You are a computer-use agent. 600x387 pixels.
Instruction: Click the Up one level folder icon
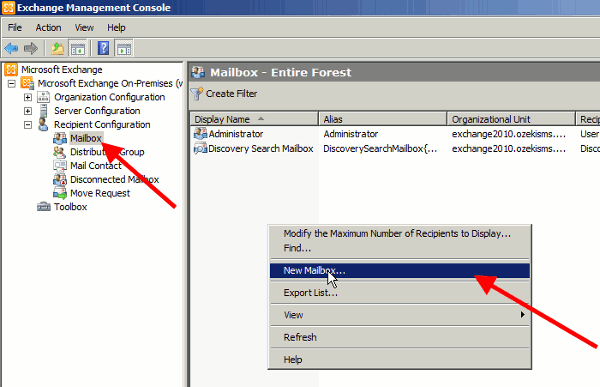[x=57, y=49]
